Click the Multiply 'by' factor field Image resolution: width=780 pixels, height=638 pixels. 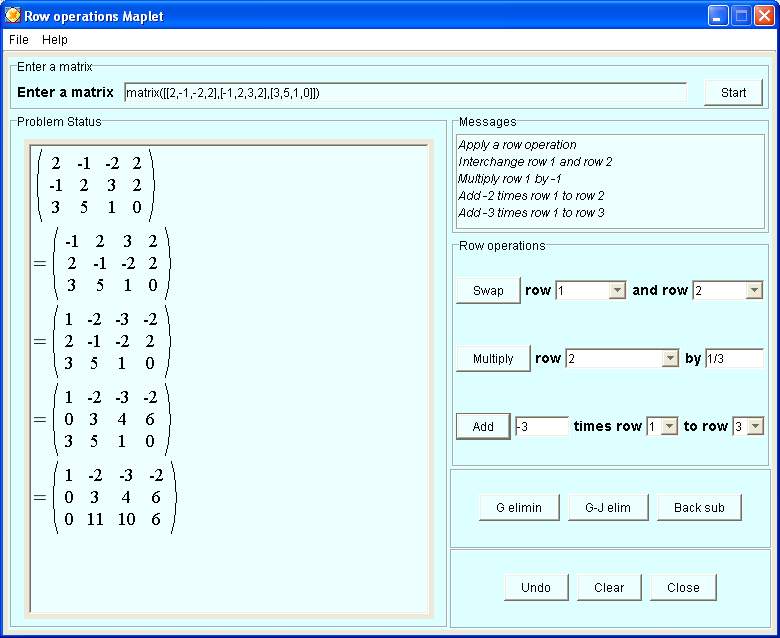coord(734,359)
